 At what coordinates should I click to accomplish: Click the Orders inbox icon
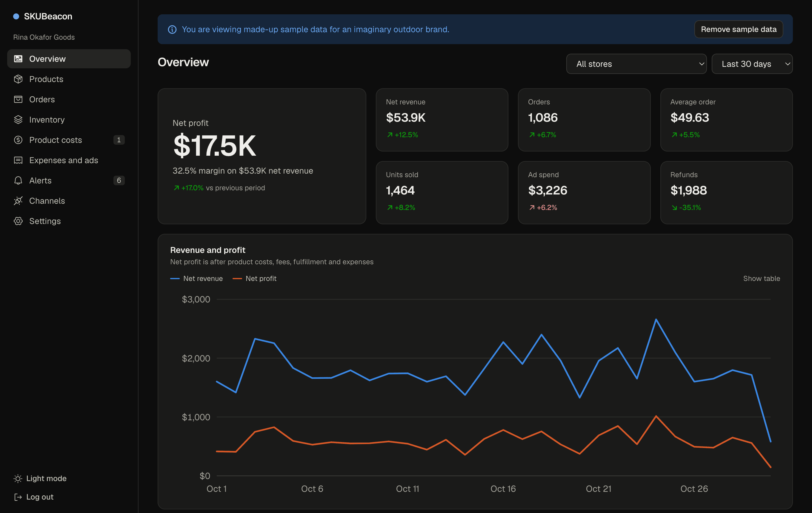click(x=18, y=99)
